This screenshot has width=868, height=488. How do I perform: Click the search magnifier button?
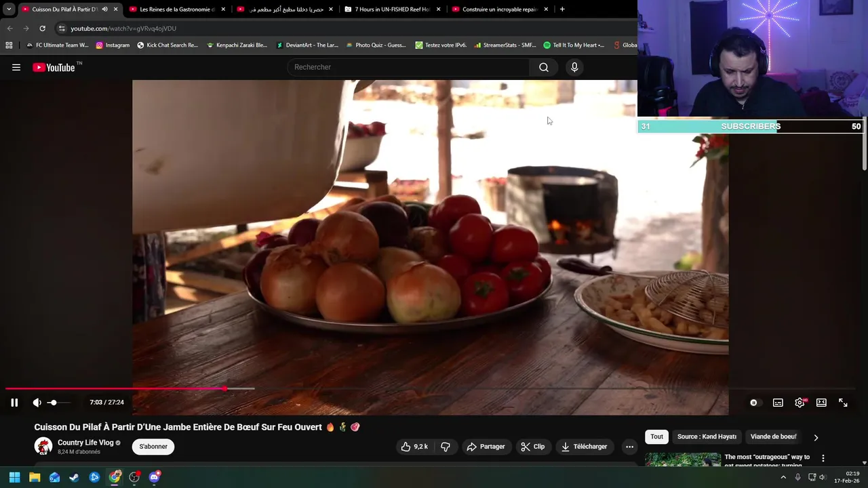pos(544,67)
